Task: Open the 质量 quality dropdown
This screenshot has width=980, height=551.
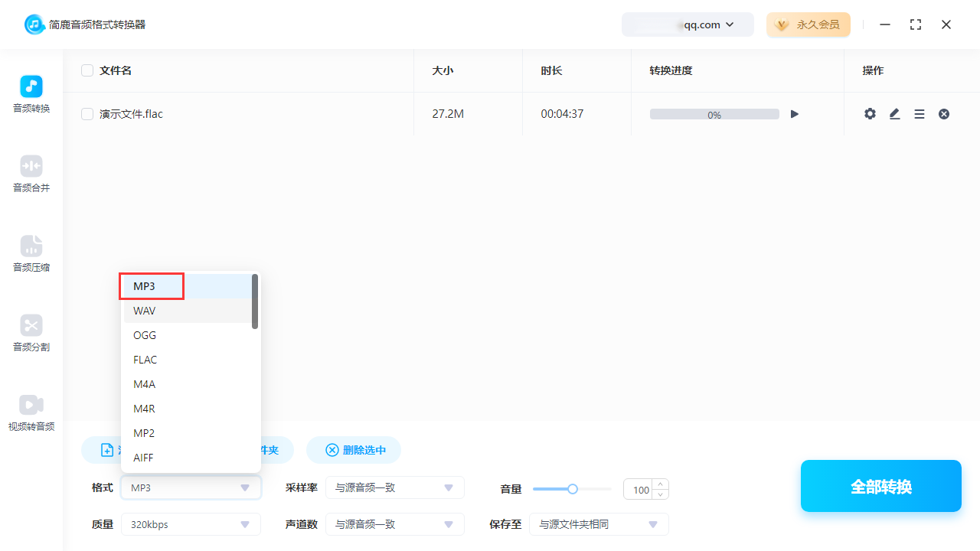Action: [x=191, y=524]
